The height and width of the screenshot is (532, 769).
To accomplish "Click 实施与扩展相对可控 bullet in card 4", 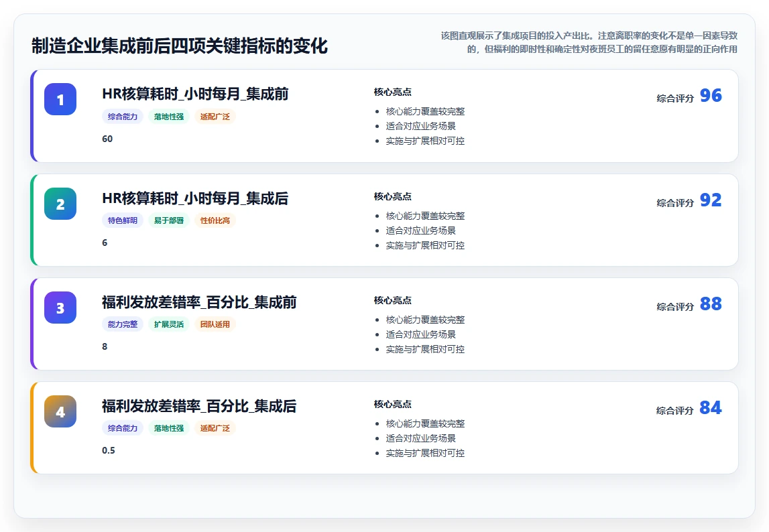I will 425,454.
